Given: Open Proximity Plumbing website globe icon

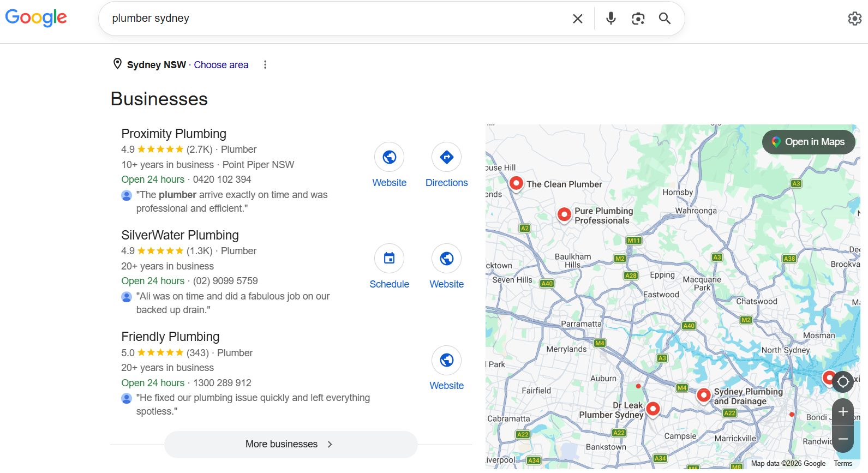Looking at the screenshot, I should click(x=390, y=157).
